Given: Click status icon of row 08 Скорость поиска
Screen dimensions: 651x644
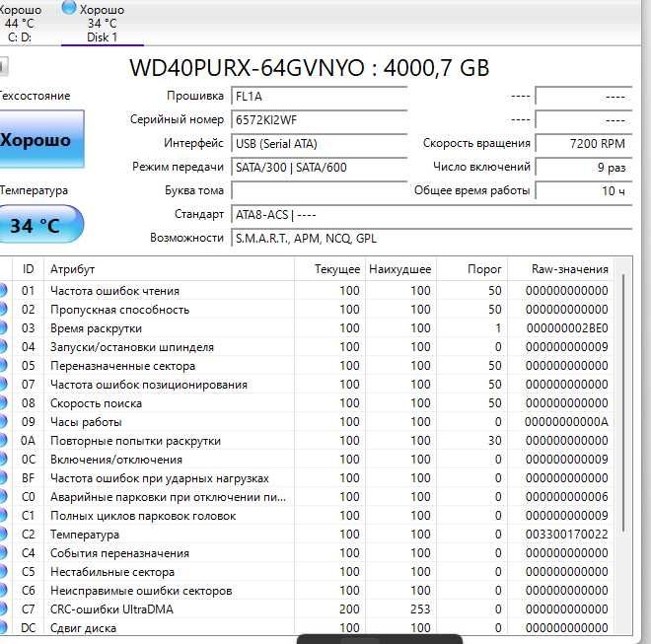Looking at the screenshot, I should (x=3, y=402).
